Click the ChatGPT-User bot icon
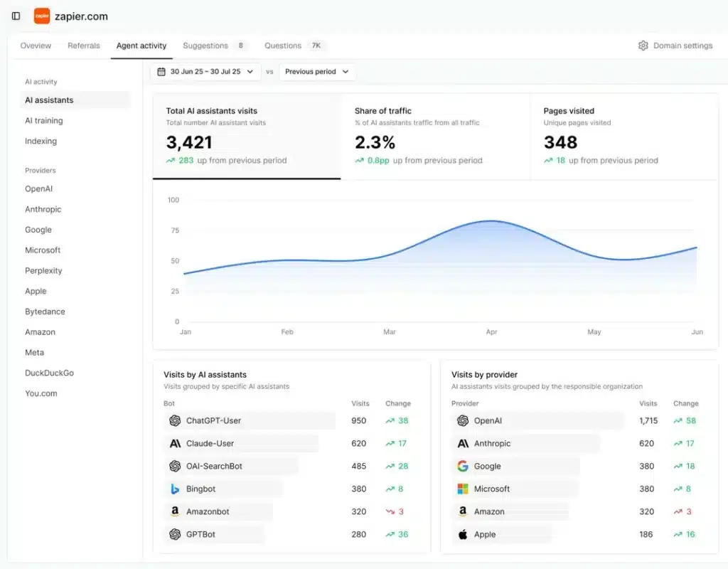The height and width of the screenshot is (569, 728). 175,420
